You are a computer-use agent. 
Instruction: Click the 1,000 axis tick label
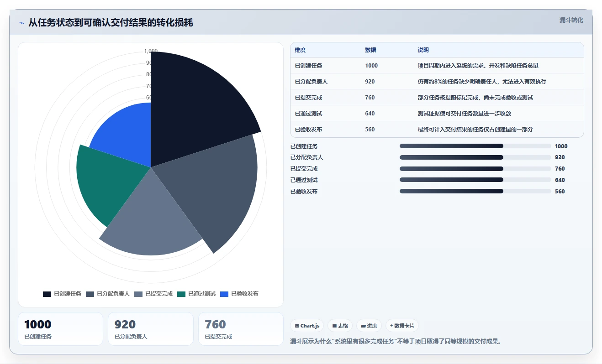tap(151, 51)
